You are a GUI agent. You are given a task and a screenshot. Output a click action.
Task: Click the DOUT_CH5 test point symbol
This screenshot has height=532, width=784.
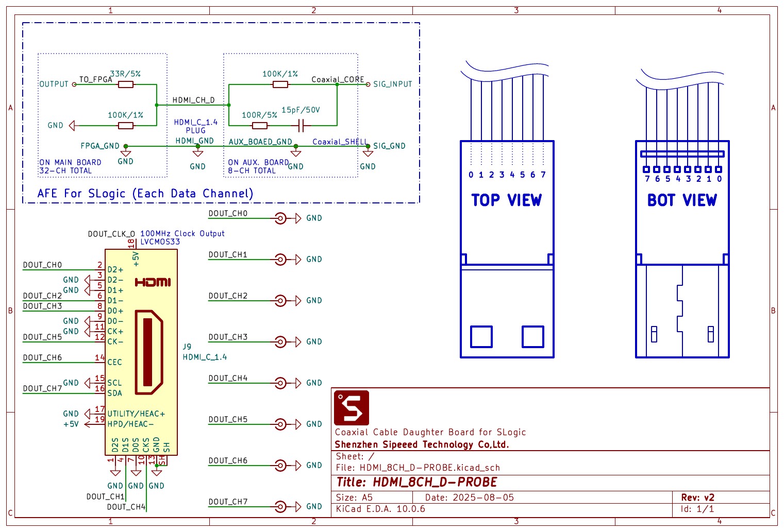point(280,424)
